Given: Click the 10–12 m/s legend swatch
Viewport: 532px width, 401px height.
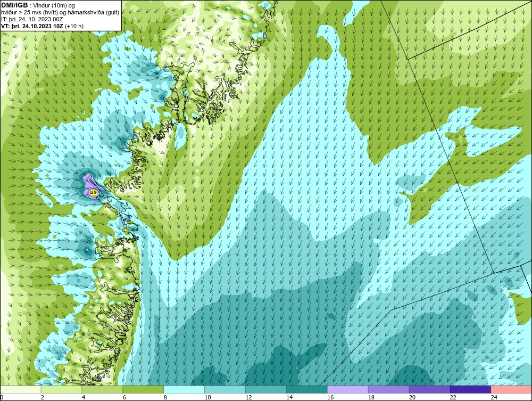Looking at the screenshot, I should coord(225,389).
